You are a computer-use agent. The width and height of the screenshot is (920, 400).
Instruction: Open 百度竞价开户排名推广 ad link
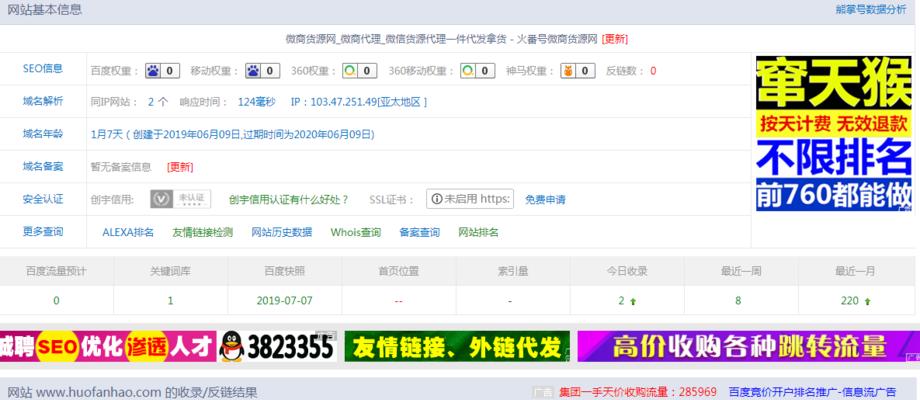tap(813, 392)
